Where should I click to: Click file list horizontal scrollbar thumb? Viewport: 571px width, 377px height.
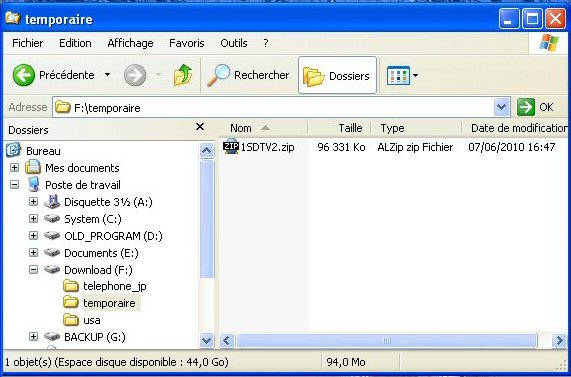tap(386, 341)
